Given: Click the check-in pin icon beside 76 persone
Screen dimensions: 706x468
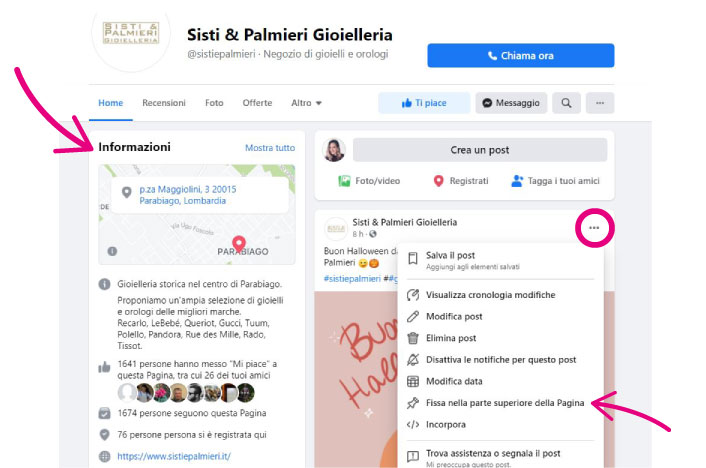Looking at the screenshot, I should pyautogui.click(x=104, y=435).
